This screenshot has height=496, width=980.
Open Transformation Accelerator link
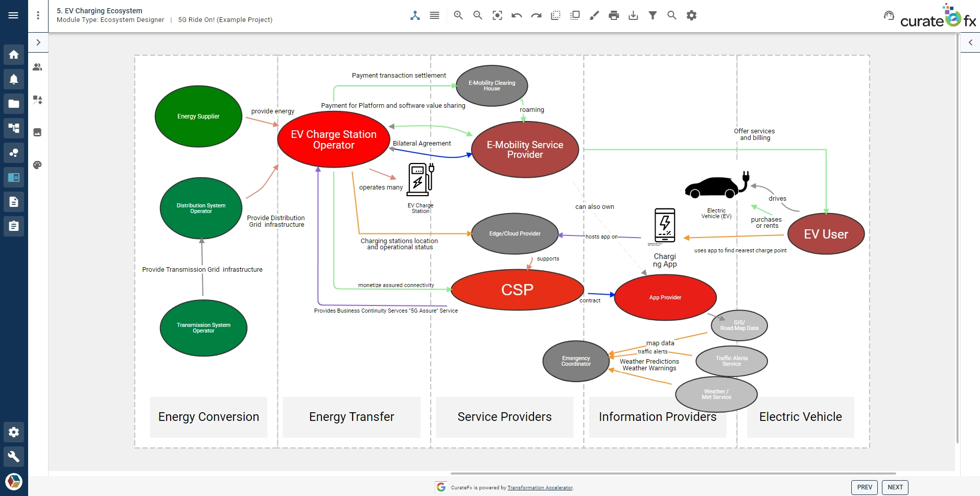[x=540, y=488]
